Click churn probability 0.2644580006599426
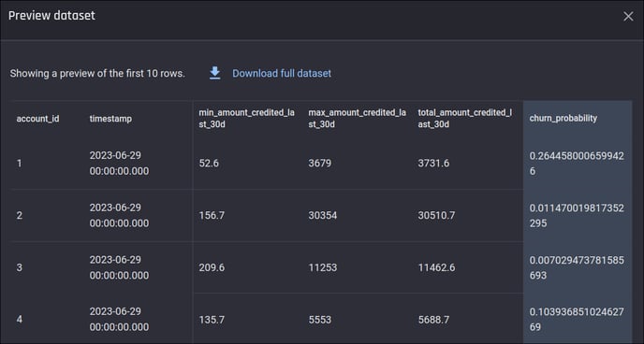644x344 pixels. 577,164
